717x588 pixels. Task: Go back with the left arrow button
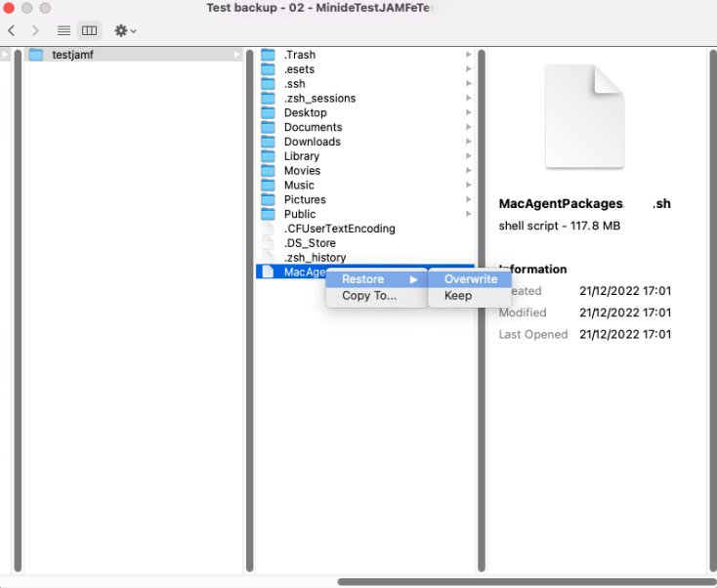coord(12,31)
